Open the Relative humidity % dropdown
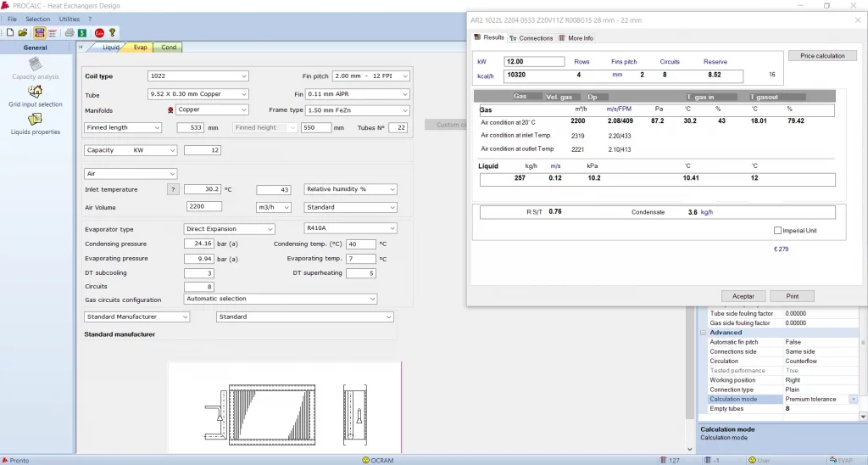 (351, 189)
